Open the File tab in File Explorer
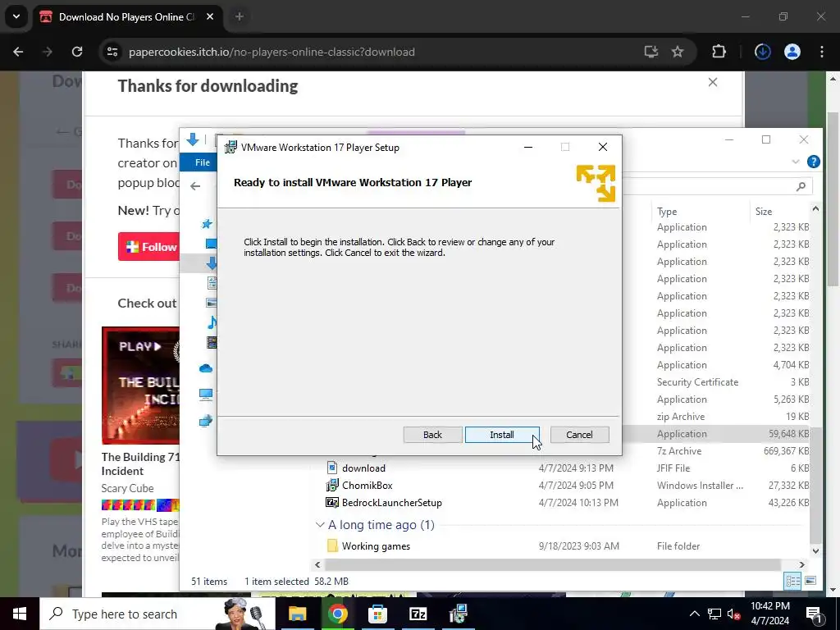The height and width of the screenshot is (630, 840). tap(202, 162)
